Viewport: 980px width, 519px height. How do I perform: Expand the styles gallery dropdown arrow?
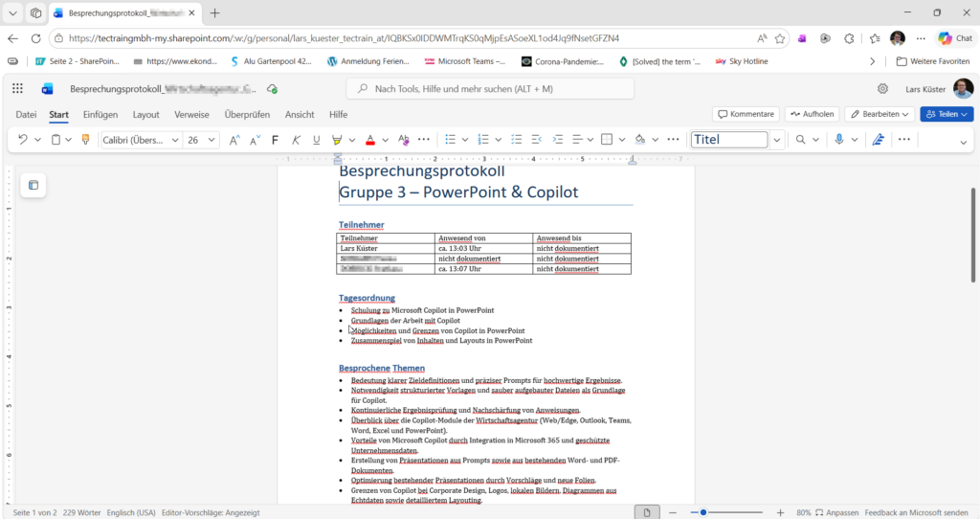(776, 140)
